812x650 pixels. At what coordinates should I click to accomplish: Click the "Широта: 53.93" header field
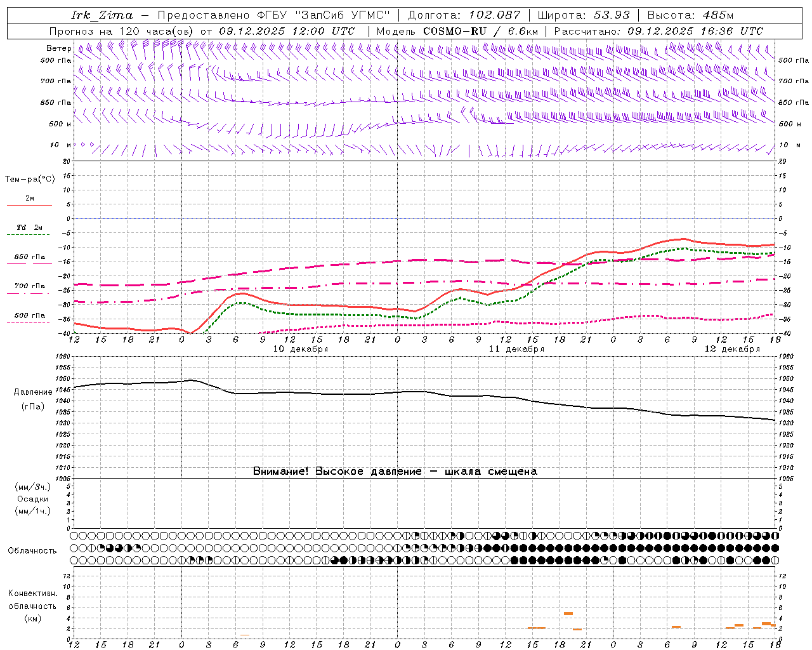(x=583, y=15)
